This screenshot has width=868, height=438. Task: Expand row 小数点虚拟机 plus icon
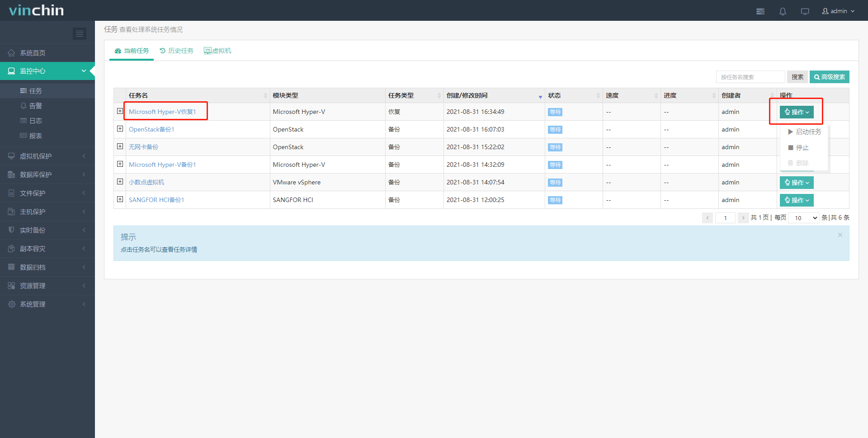tap(120, 182)
